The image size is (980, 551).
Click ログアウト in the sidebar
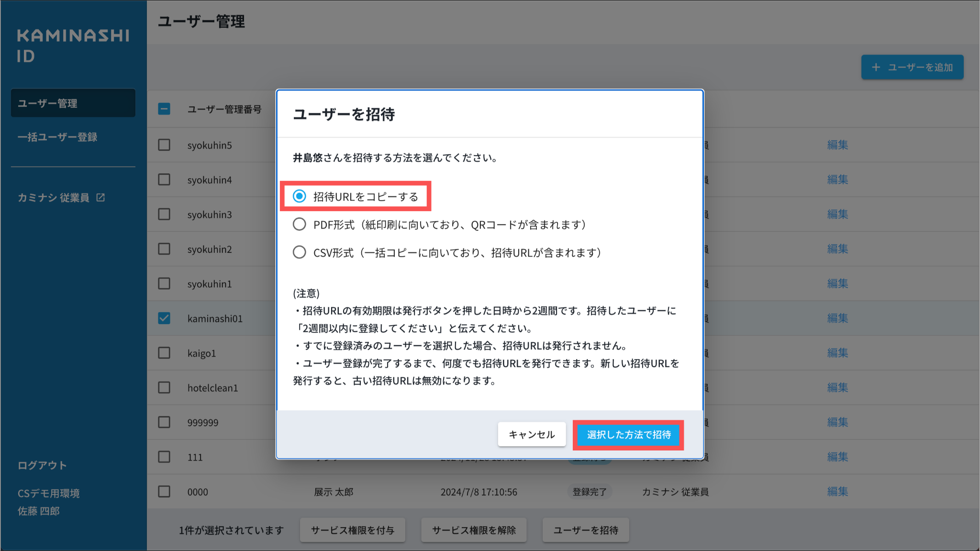(x=42, y=465)
